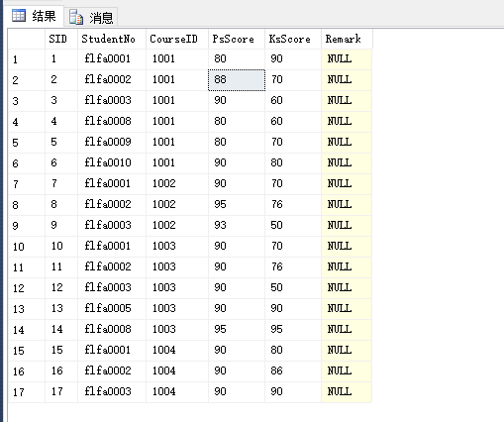Image resolution: width=504 pixels, height=422 pixels.
Task: Click StudentNo cell flfa0003 in row 17
Action: pyautogui.click(x=112, y=392)
